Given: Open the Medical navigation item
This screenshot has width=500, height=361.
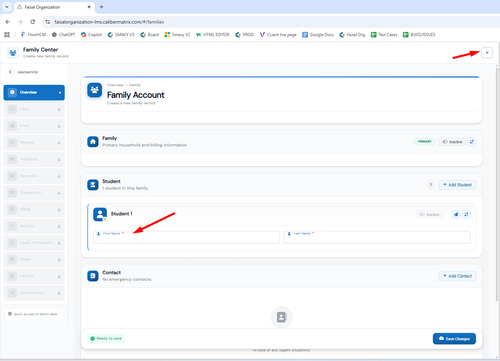Looking at the screenshot, I should click(34, 142).
